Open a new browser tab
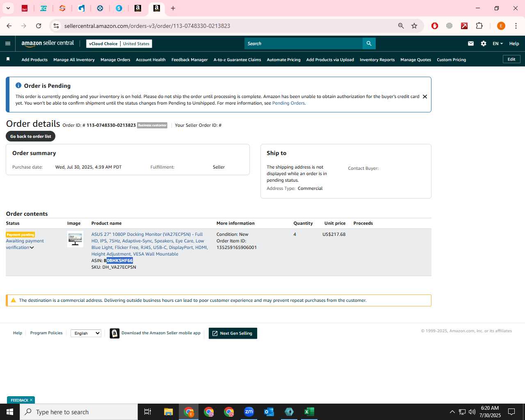 [173, 8]
